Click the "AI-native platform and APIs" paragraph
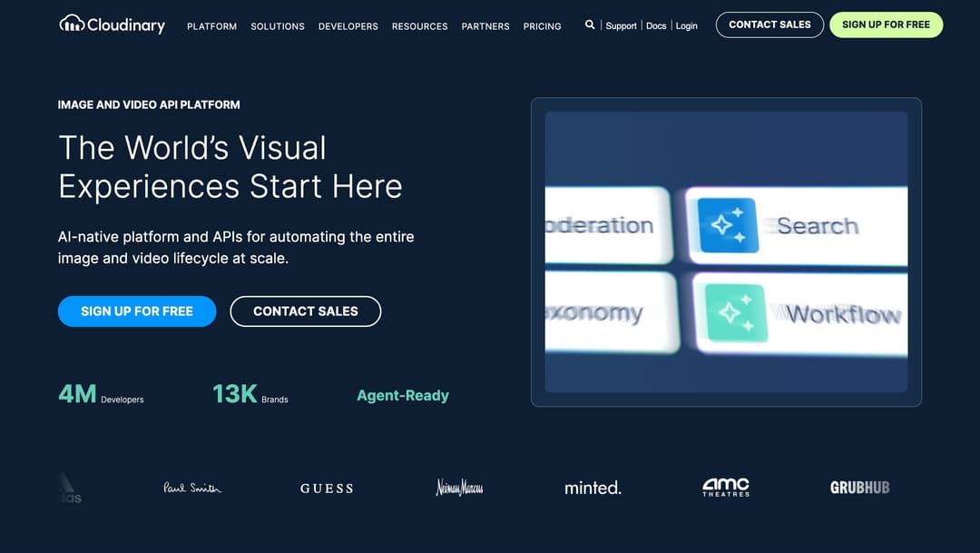 (236, 247)
